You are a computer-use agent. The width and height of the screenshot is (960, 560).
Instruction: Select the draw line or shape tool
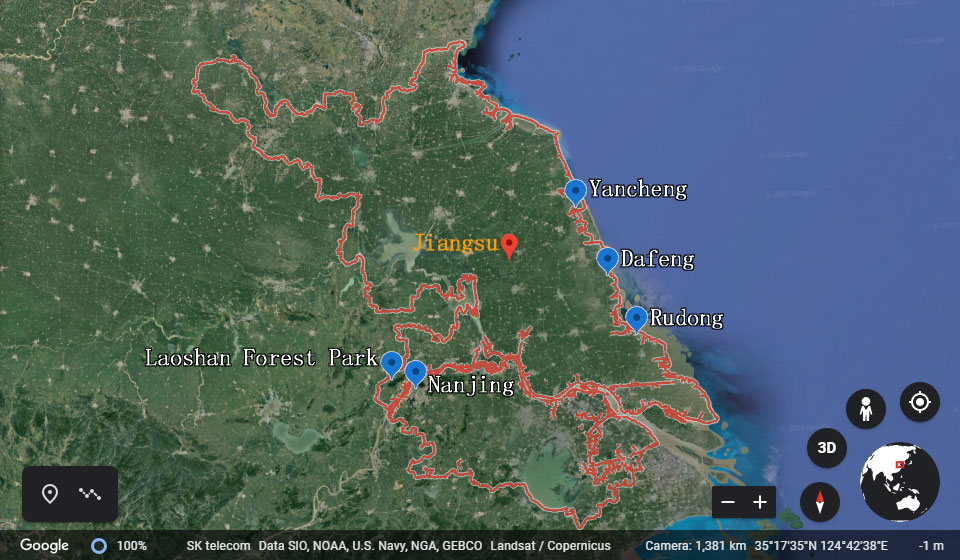click(90, 493)
